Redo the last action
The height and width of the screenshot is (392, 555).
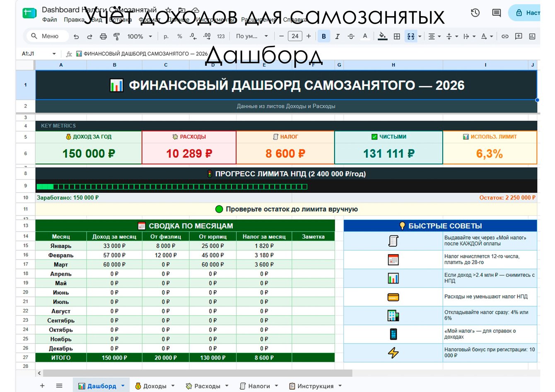point(89,36)
